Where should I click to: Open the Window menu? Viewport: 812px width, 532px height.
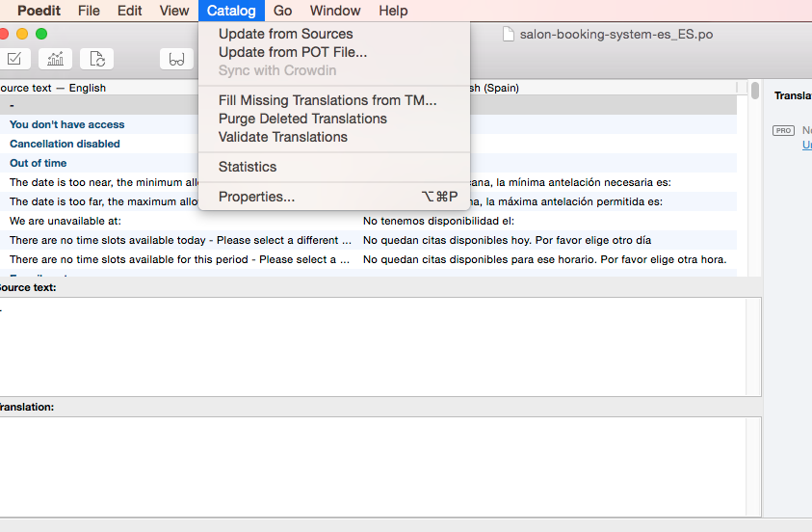[335, 11]
